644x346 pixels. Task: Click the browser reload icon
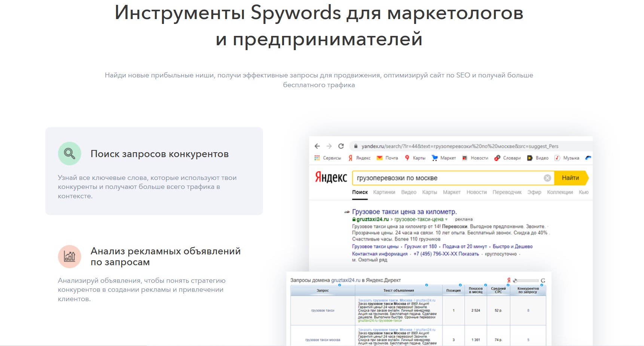[341, 146]
